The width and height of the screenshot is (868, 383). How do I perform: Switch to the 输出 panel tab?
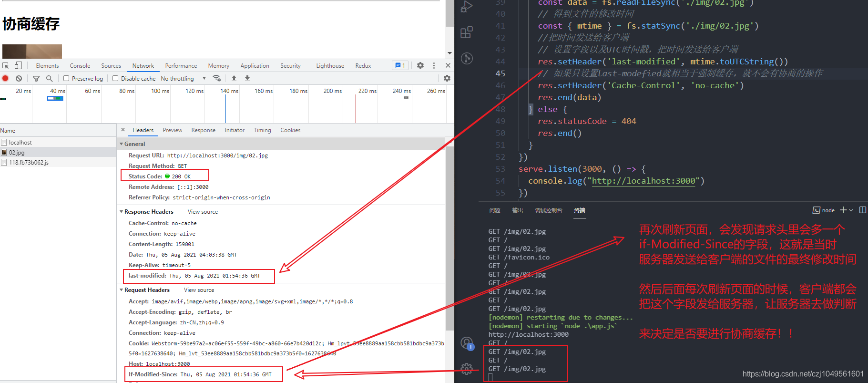click(518, 210)
